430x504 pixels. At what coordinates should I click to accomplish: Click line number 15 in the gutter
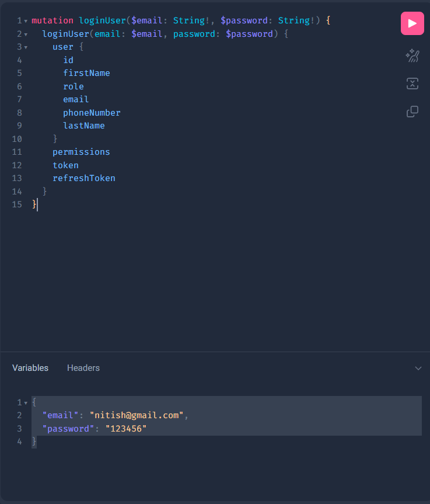coord(17,204)
